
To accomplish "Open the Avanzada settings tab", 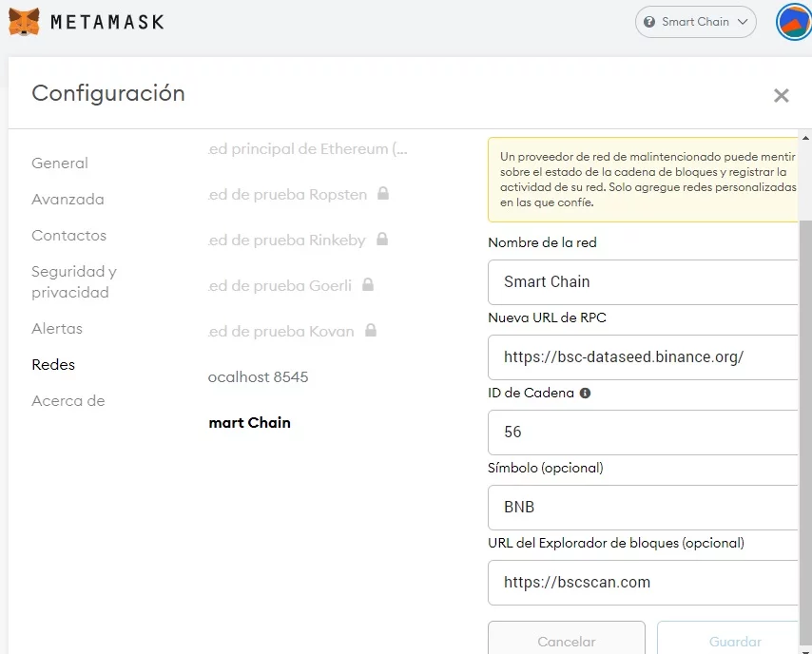I will [68, 200].
